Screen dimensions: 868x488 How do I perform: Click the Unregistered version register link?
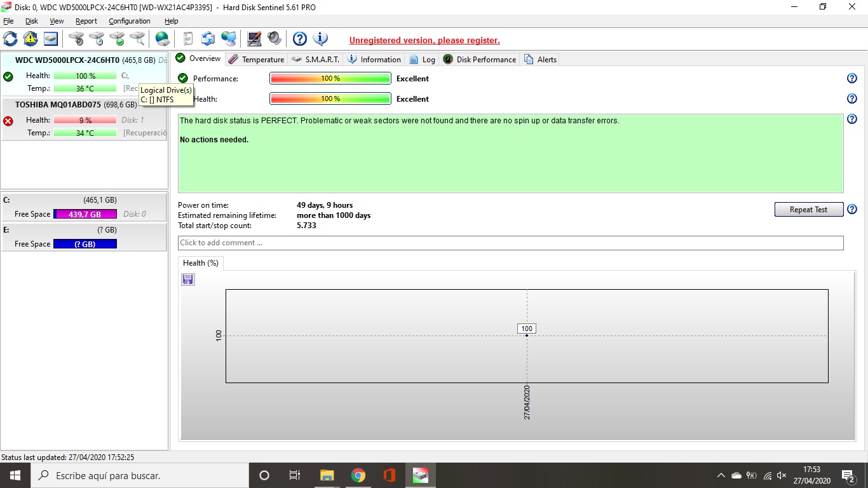pos(424,41)
